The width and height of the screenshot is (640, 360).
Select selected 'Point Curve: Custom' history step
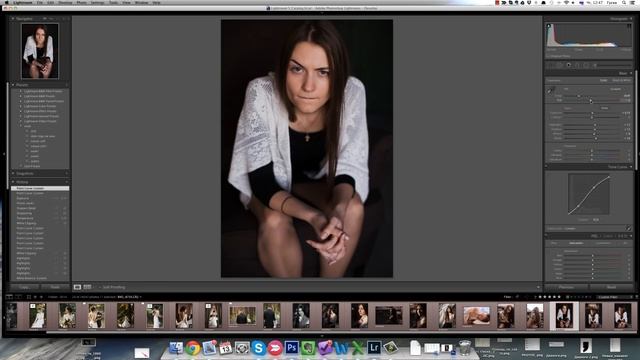click(x=40, y=188)
